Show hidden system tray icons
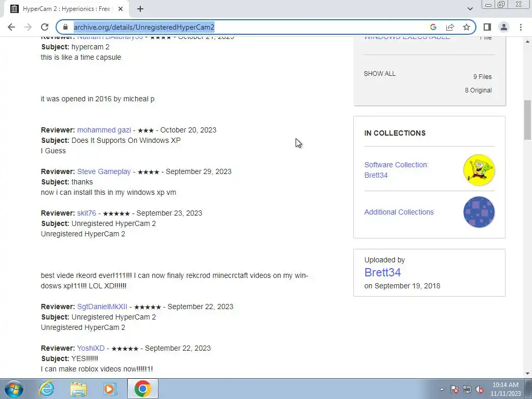The width and height of the screenshot is (532, 399). 442,390
